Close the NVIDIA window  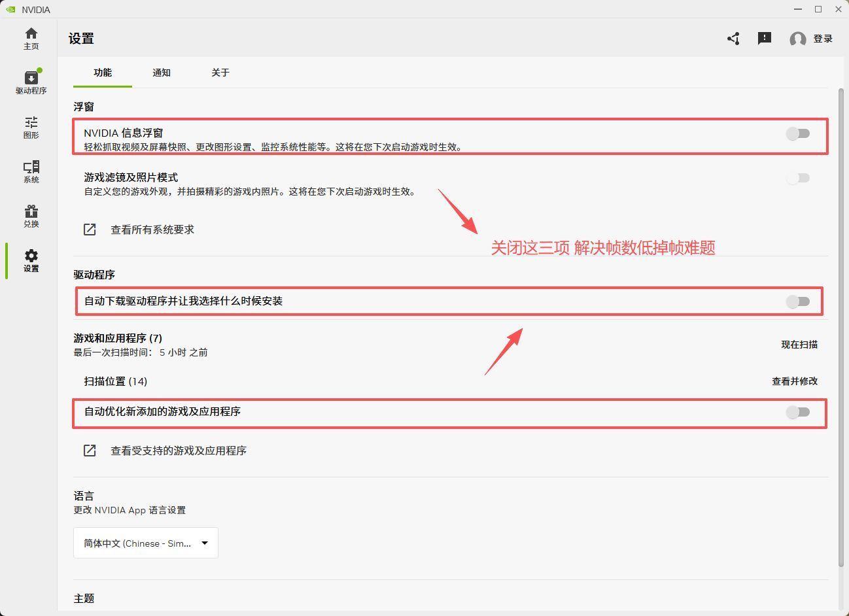click(839, 9)
